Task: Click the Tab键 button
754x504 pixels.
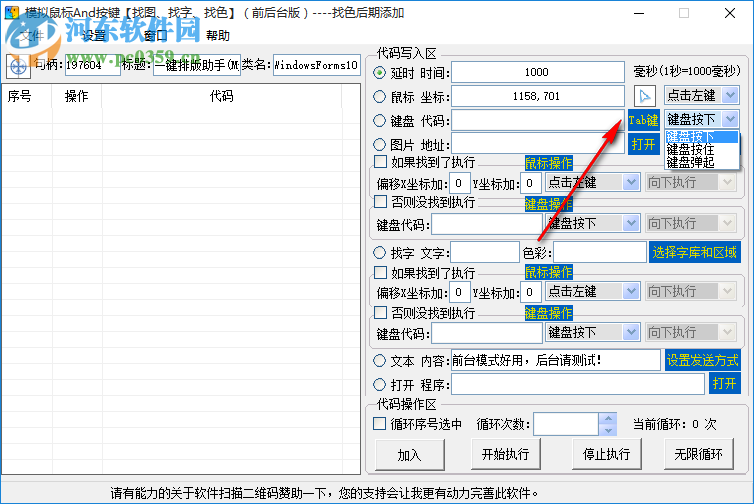Action: 643,120
